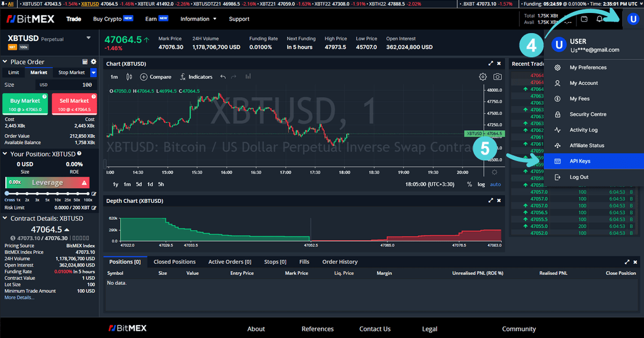Open the blue order type dropdown arrow
Image resolution: width=644 pixels, height=338 pixels.
[x=93, y=72]
